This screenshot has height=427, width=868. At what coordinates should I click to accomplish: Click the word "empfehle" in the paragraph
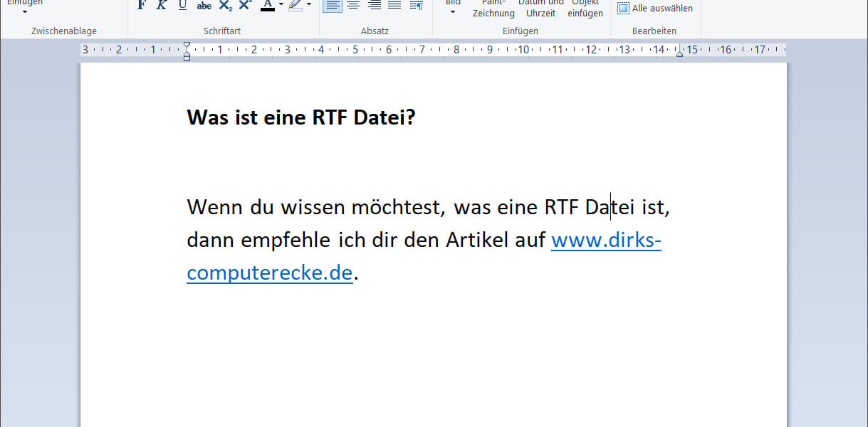pyautogui.click(x=286, y=241)
